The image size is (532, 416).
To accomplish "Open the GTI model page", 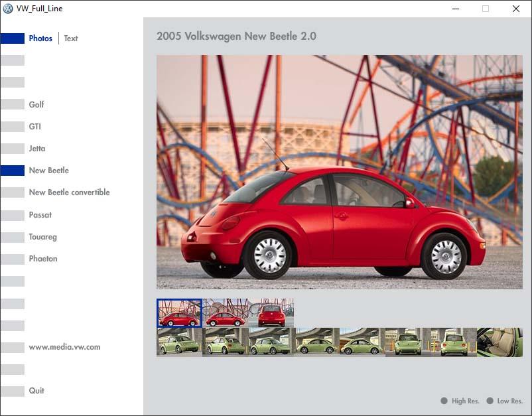I will [x=35, y=127].
